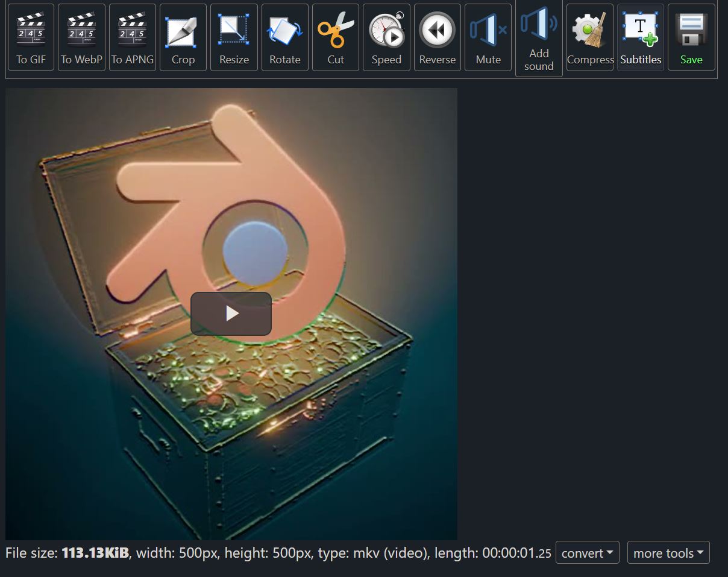Select the Crop tool
The height and width of the screenshot is (577, 728).
[183, 37]
